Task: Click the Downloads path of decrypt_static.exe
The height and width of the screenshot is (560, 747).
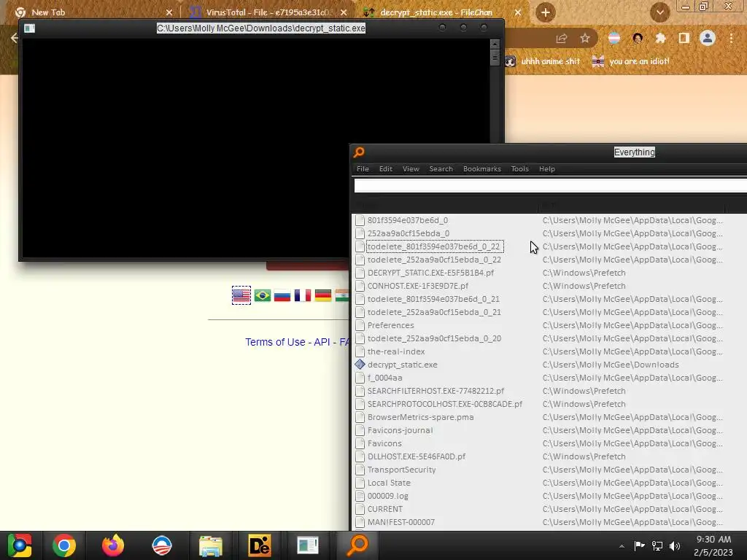Action: coord(611,365)
